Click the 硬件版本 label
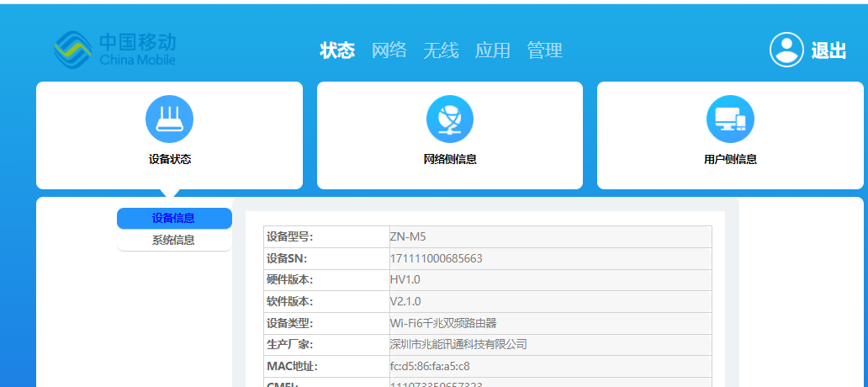The height and width of the screenshot is (387, 868). tap(290, 280)
